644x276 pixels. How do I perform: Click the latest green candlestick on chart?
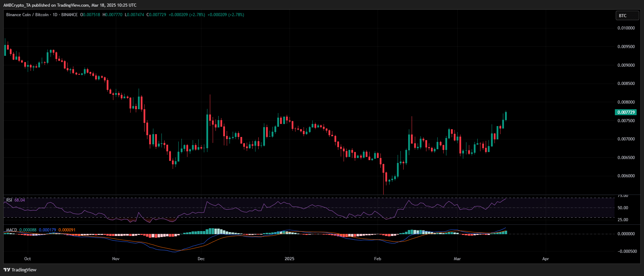506,116
